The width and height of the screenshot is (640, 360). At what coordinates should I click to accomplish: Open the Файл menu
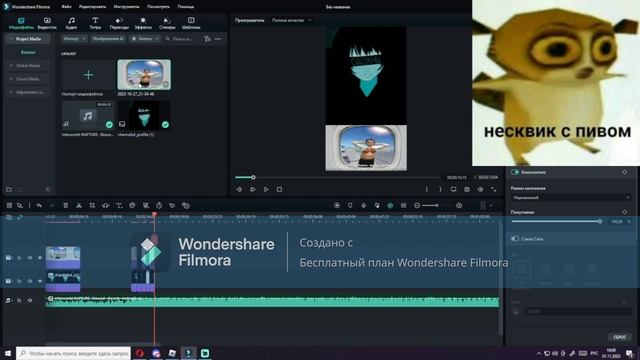pyautogui.click(x=67, y=7)
